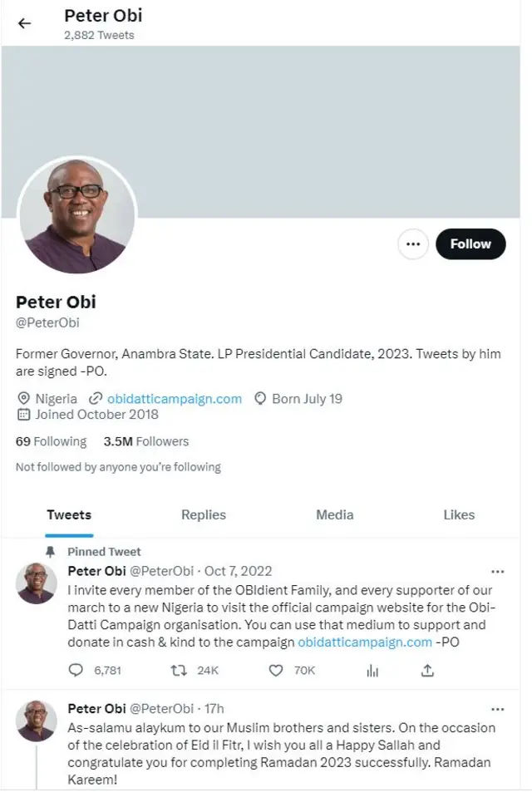Open the more menu on the pinned tweet
The image size is (532, 792).
(498, 571)
